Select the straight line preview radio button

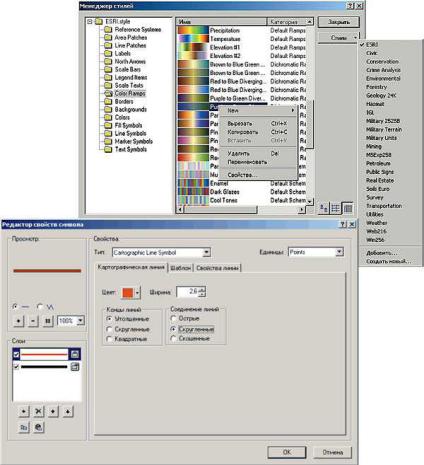tap(15, 306)
